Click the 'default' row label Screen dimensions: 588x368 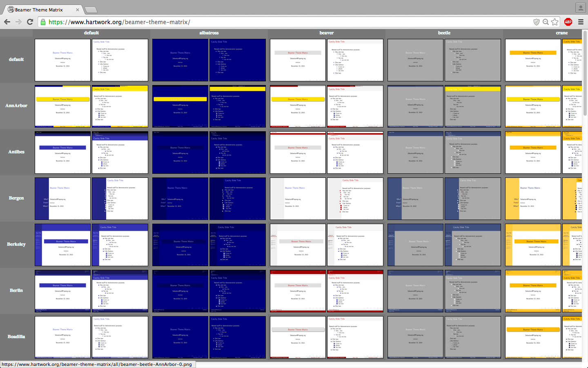pos(16,60)
